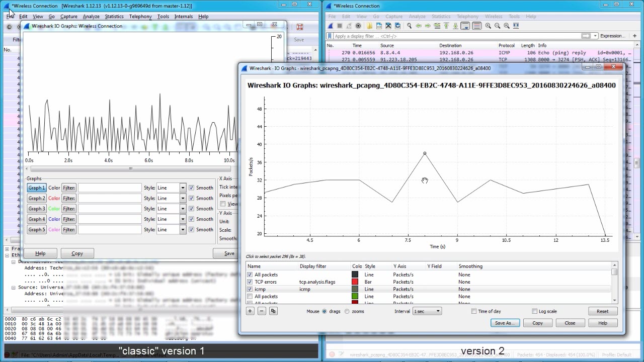644x362 pixels.
Task: Open the Telephony menu in classic Wireshark
Action: 140,17
